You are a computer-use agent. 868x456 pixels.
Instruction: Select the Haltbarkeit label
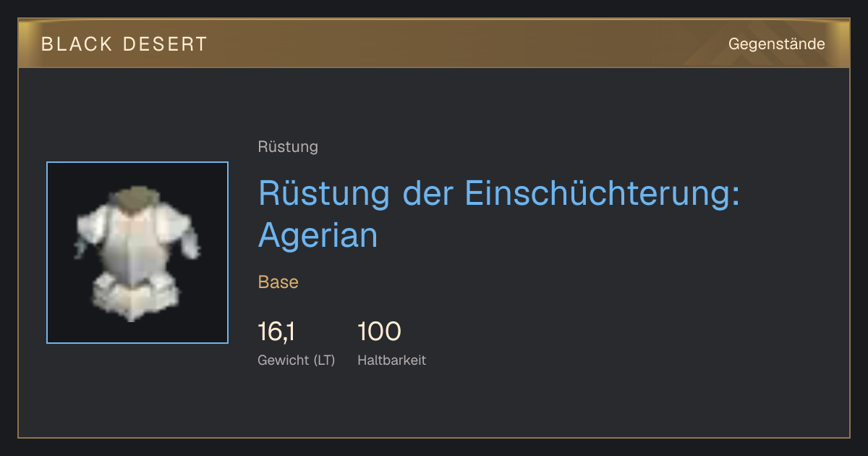392,360
